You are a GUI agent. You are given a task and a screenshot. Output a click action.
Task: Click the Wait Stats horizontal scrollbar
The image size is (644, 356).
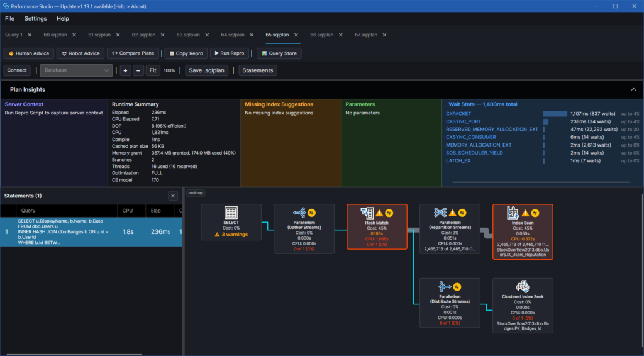tap(540, 182)
